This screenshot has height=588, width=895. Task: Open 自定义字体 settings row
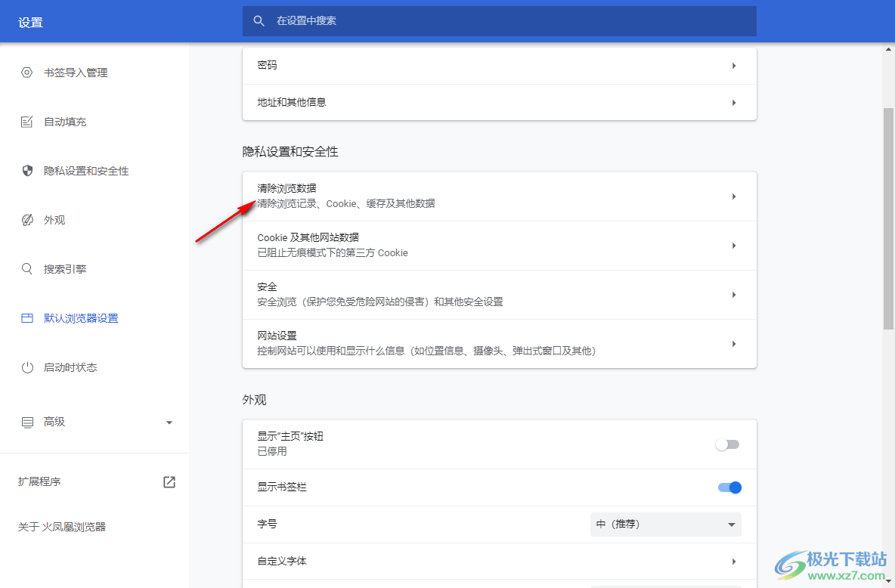point(500,561)
